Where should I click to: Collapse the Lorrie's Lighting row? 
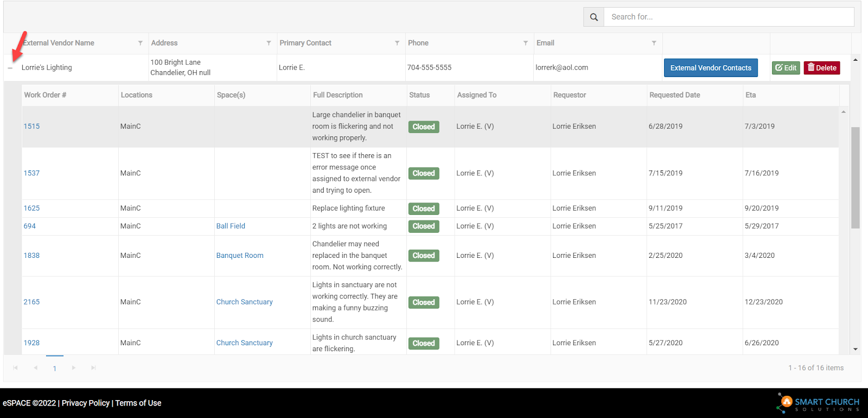click(10, 68)
